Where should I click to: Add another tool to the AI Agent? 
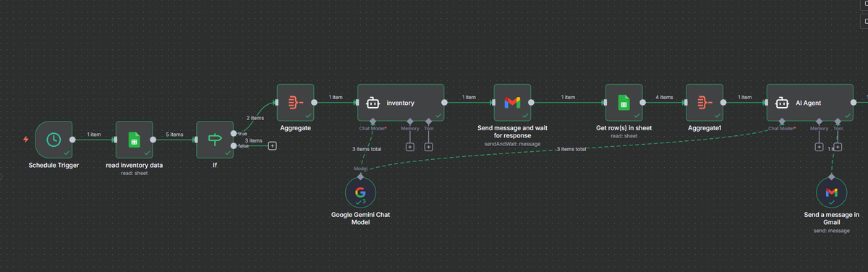(x=838, y=147)
